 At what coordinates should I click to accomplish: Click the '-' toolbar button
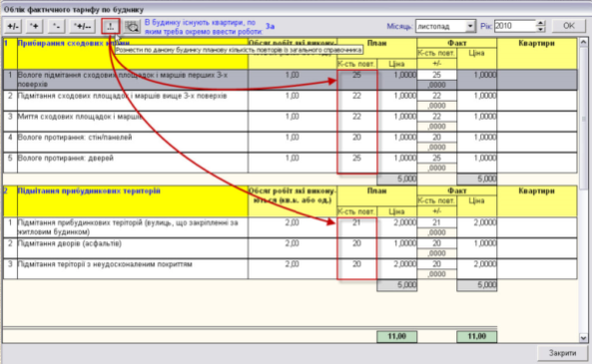pyautogui.click(x=56, y=27)
